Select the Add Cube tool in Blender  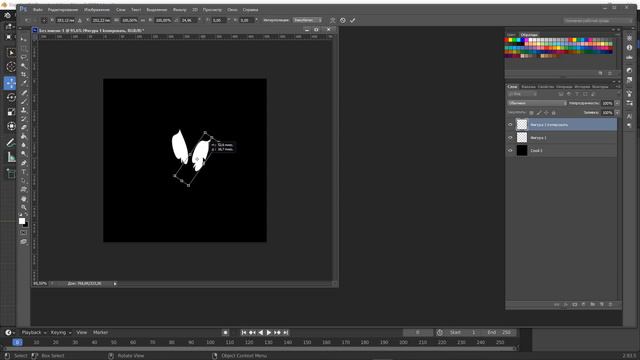tap(11, 173)
